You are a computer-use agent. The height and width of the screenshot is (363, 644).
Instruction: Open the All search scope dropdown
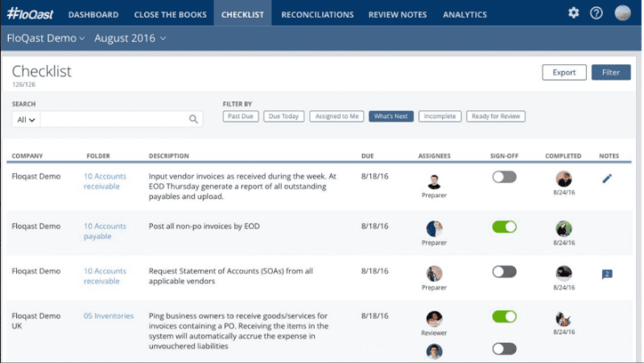[26, 119]
